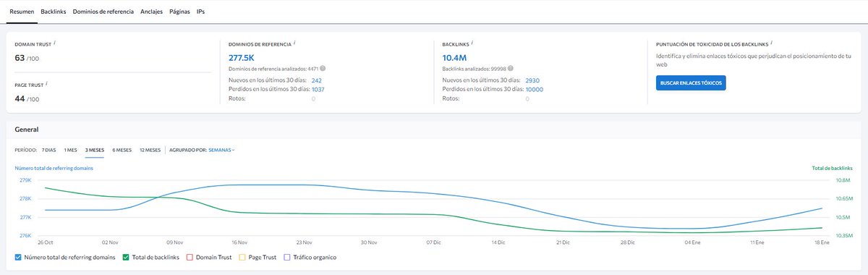Click the 04 Ene chart date label

pyautogui.click(x=693, y=242)
